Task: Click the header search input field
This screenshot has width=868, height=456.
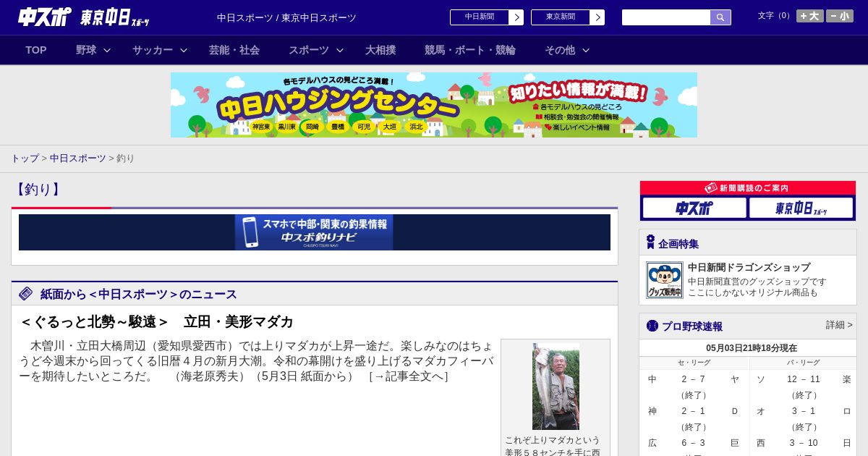Action: click(666, 17)
